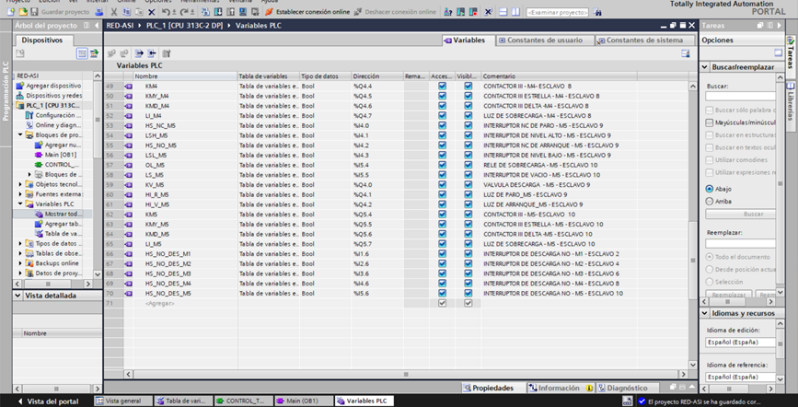Click the Agregar new variable row
This screenshot has width=798, height=407.
160,303
